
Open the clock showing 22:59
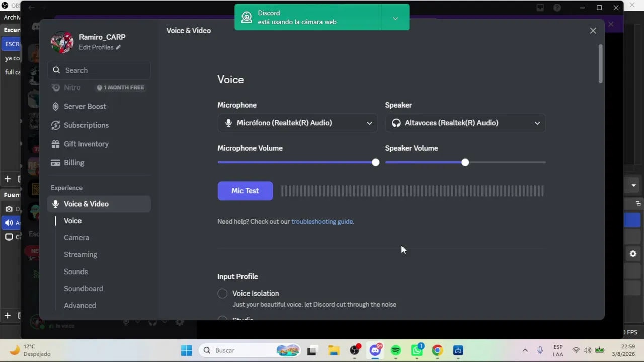tap(624, 350)
